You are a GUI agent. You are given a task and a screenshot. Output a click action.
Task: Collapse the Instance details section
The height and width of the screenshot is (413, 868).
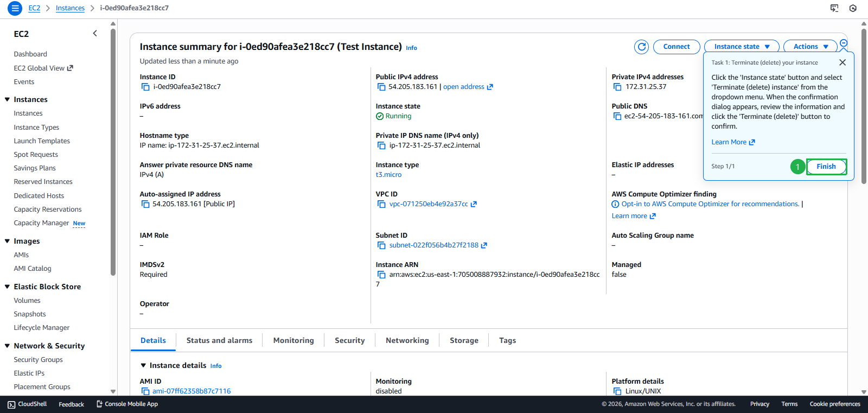point(143,366)
